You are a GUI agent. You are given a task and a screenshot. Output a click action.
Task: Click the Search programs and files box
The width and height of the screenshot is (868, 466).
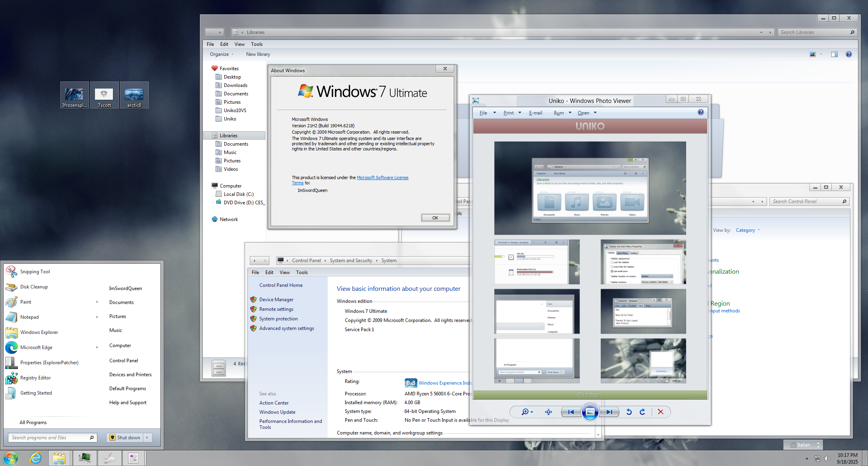click(x=49, y=438)
